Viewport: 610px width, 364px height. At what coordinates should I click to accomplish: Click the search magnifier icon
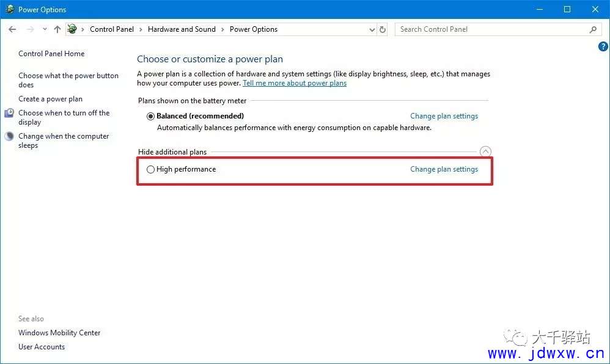click(593, 29)
